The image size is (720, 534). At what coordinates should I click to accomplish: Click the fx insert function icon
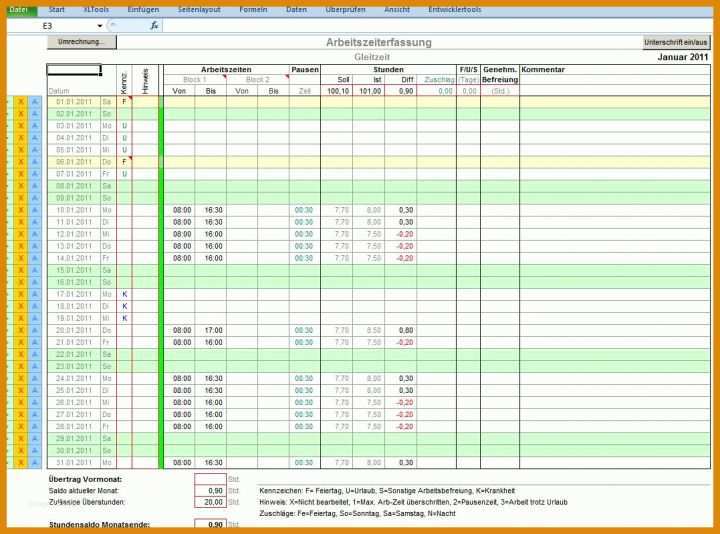[154, 26]
